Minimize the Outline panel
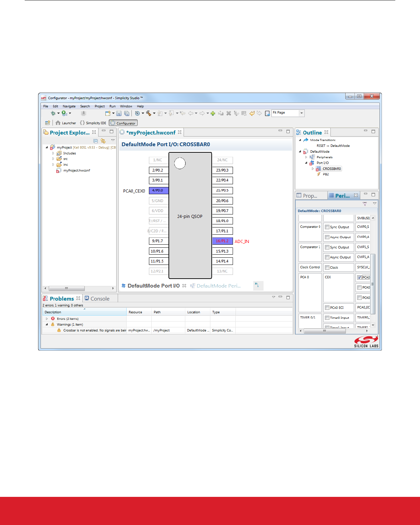420x525 pixels. click(x=365, y=131)
